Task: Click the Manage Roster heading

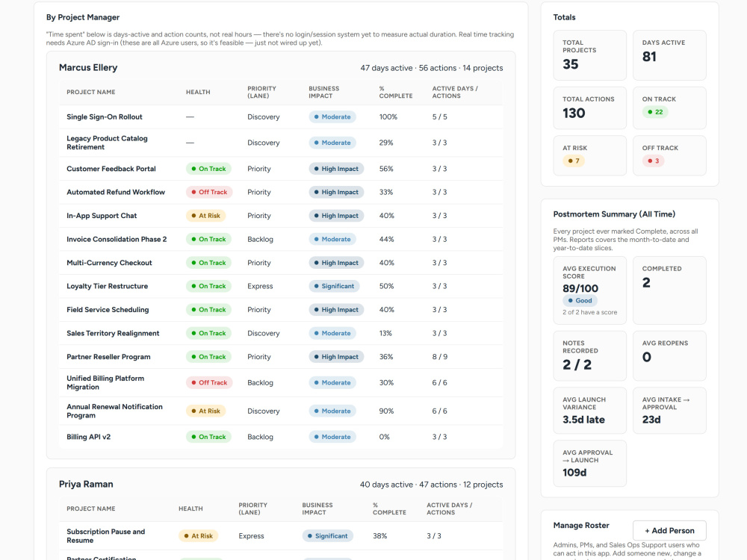Action: pyautogui.click(x=581, y=525)
